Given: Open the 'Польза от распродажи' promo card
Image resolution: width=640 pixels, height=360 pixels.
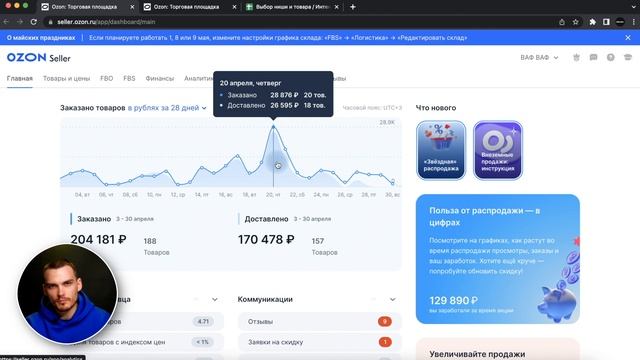Looking at the screenshot, I should pyautogui.click(x=498, y=259).
